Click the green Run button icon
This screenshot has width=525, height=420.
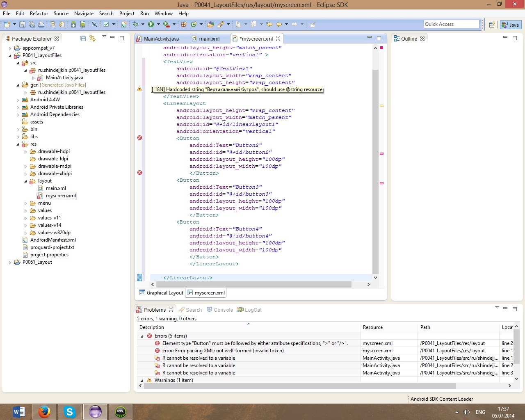(151, 25)
